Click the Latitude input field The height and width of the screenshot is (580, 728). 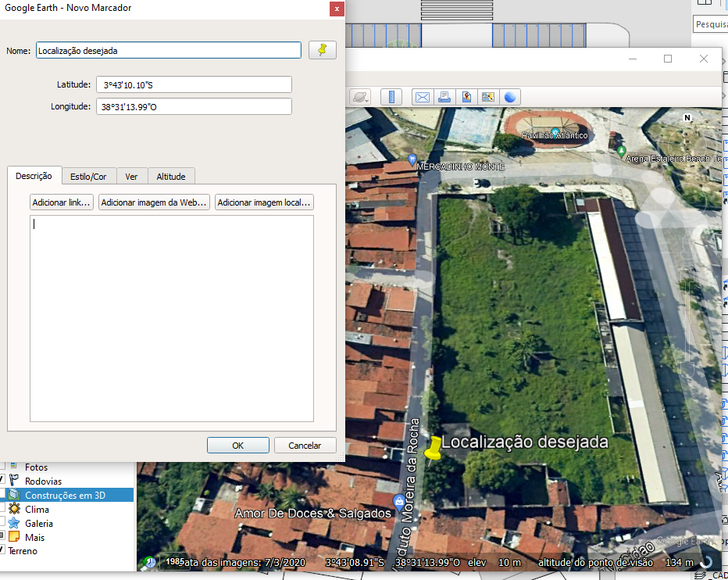194,84
